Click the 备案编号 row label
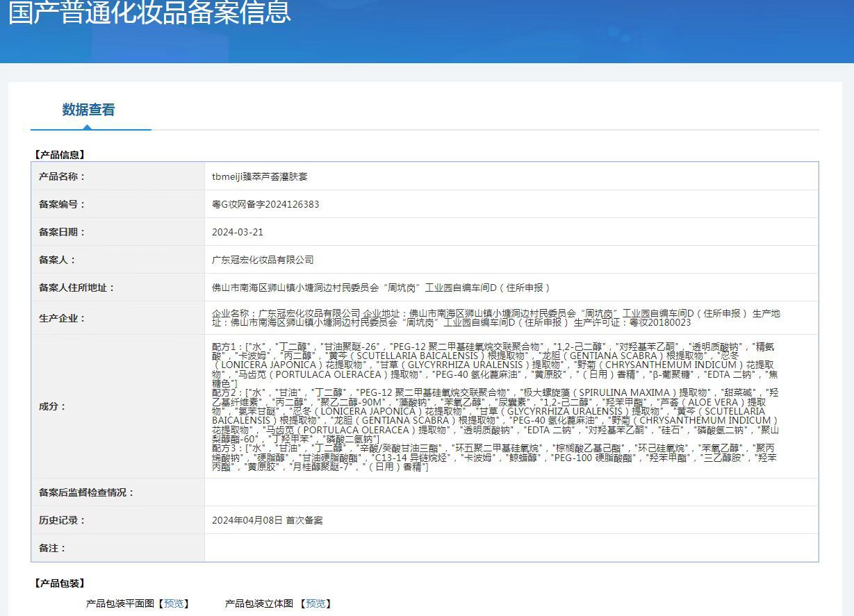 pyautogui.click(x=62, y=204)
